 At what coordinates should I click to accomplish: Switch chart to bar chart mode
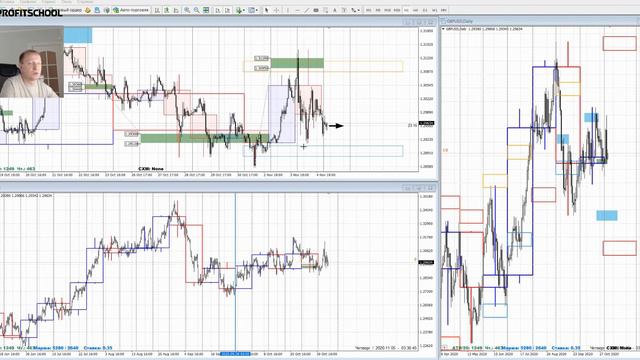pos(157,10)
